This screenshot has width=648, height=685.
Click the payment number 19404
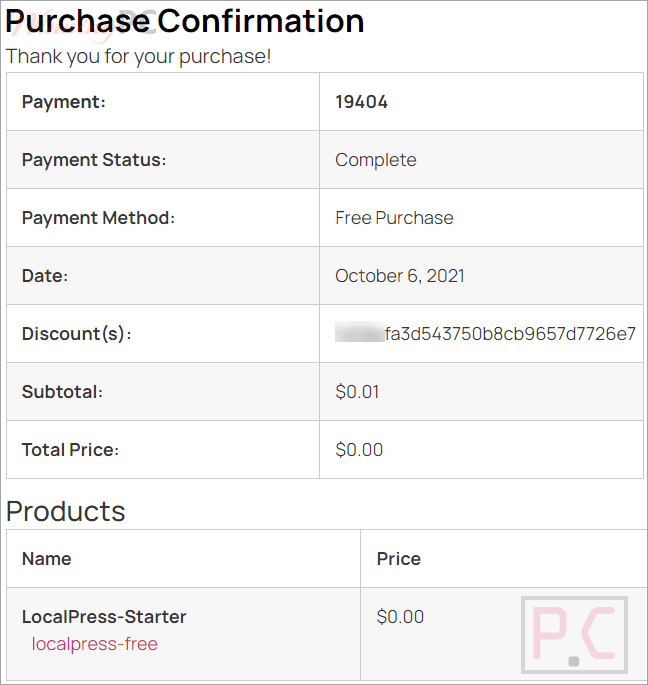click(361, 102)
